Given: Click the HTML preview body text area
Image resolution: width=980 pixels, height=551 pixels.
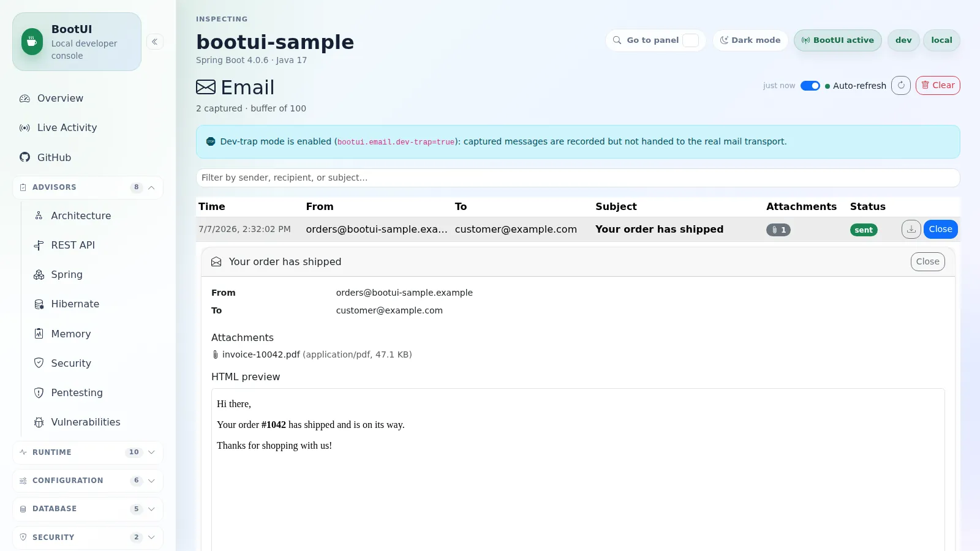Looking at the screenshot, I should pyautogui.click(x=578, y=470).
